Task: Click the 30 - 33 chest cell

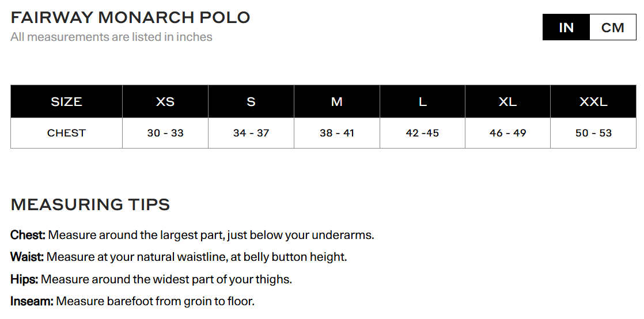Action: point(165,133)
